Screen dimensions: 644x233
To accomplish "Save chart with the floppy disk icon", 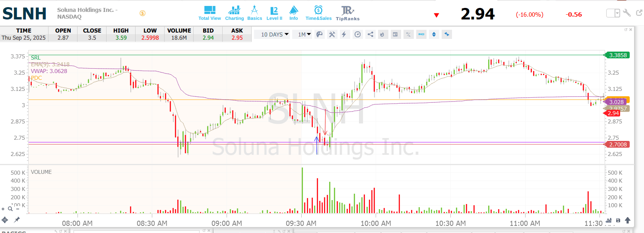I will pos(618,220).
